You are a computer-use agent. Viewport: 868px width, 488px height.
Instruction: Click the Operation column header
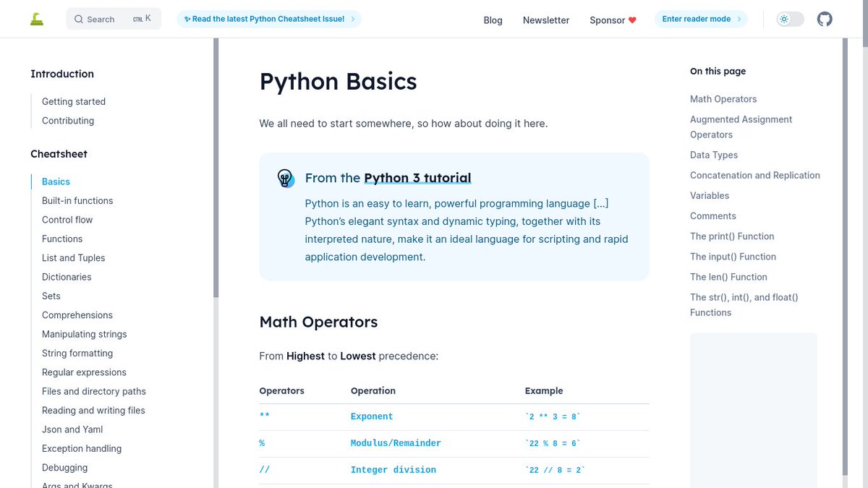(x=373, y=390)
